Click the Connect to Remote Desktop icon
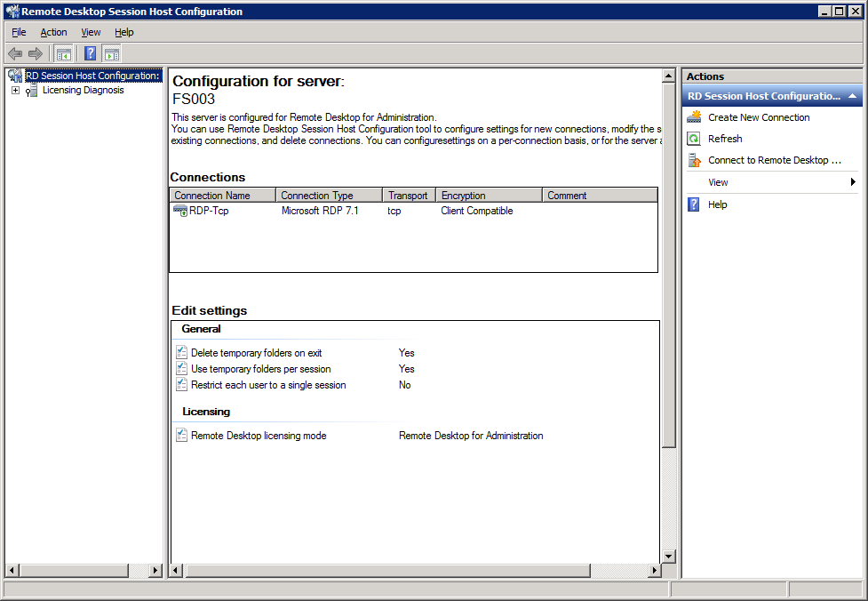The image size is (868, 601). (x=694, y=160)
